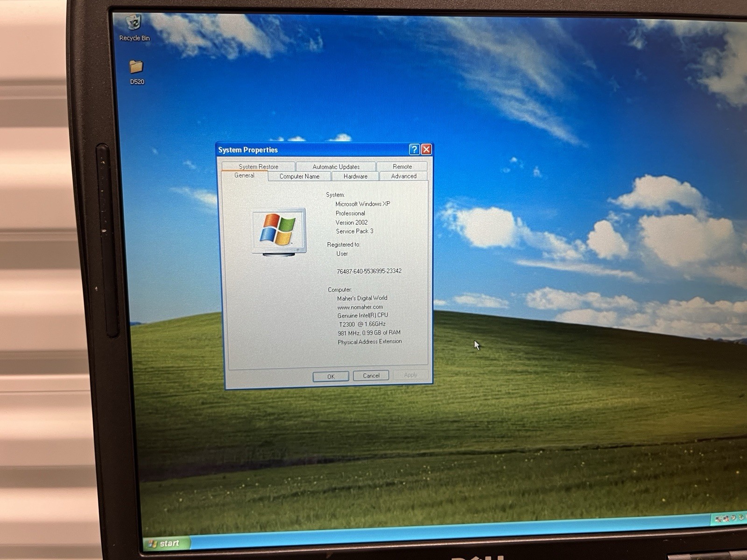Open the Advanced tab
Viewport: 747px width, 560px height.
point(403,176)
